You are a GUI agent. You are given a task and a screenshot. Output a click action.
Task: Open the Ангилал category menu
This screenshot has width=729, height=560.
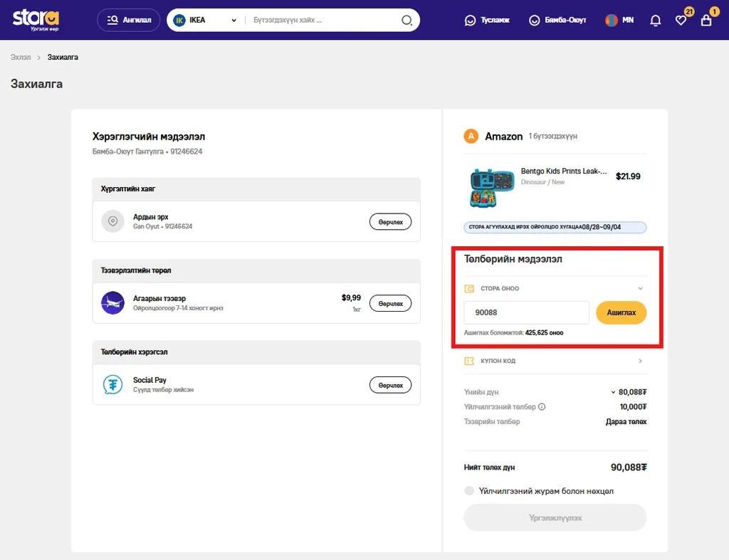128,20
